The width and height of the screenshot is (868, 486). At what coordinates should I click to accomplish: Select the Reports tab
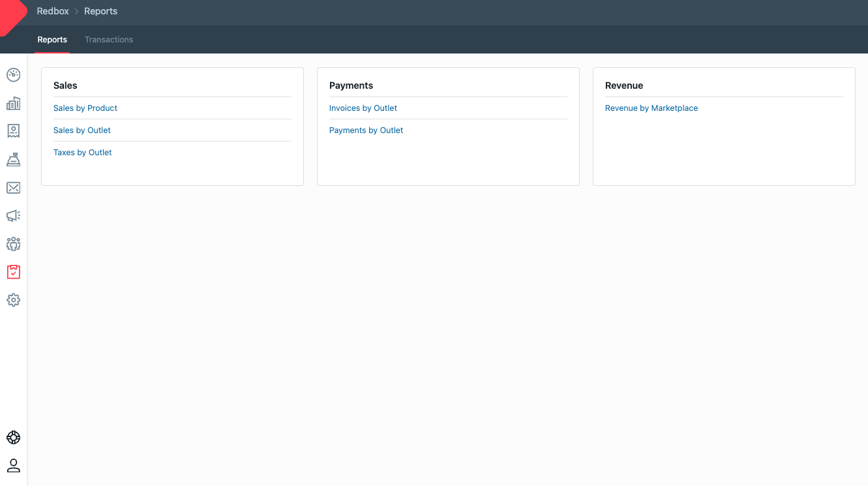tap(52, 40)
